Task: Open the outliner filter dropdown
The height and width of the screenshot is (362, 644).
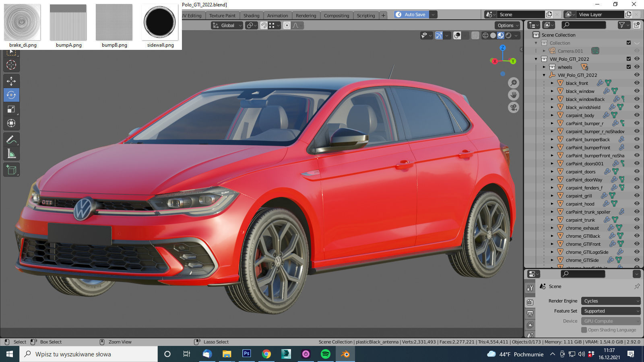Action: point(623,25)
